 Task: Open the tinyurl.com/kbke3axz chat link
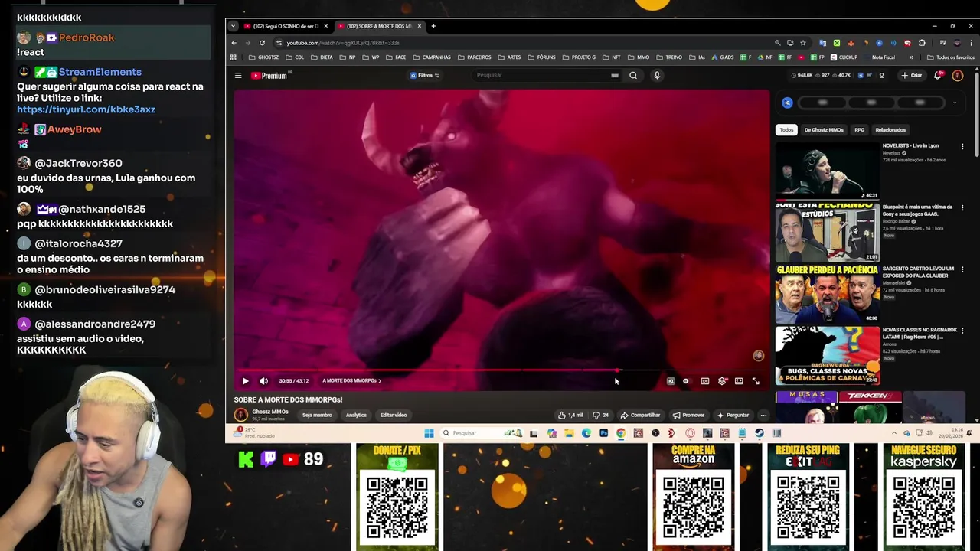click(87, 109)
